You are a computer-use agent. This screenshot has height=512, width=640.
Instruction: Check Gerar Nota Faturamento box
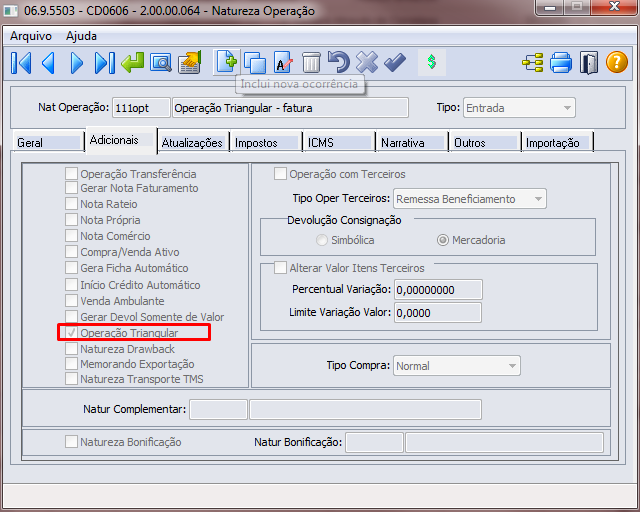tap(71, 187)
